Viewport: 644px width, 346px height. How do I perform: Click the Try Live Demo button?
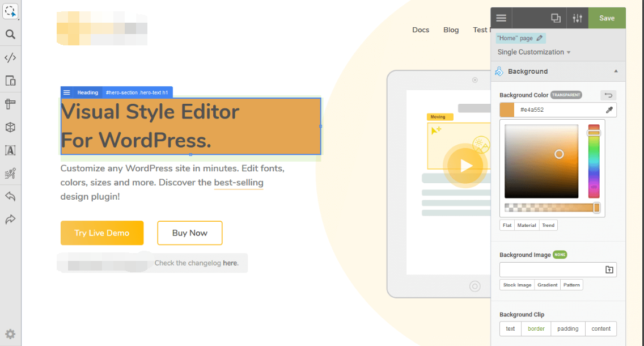[x=102, y=233]
